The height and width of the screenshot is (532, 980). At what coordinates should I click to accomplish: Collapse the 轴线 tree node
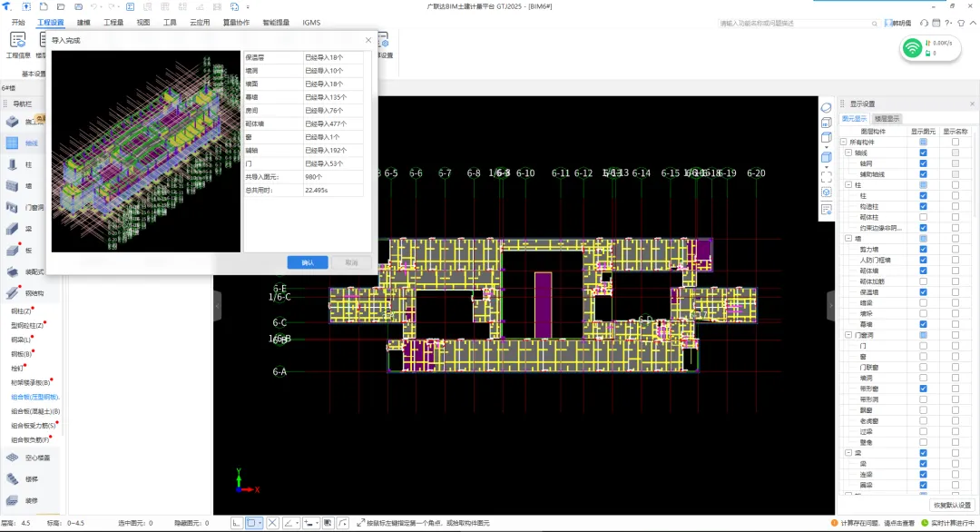click(x=848, y=153)
